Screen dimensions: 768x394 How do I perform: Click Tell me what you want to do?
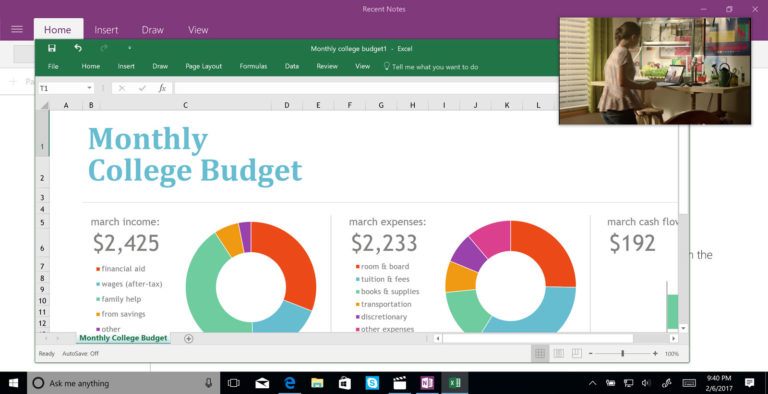click(430, 67)
